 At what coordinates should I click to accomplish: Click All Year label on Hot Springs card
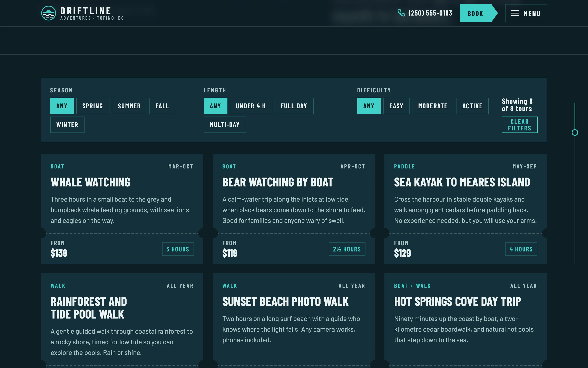tap(524, 286)
